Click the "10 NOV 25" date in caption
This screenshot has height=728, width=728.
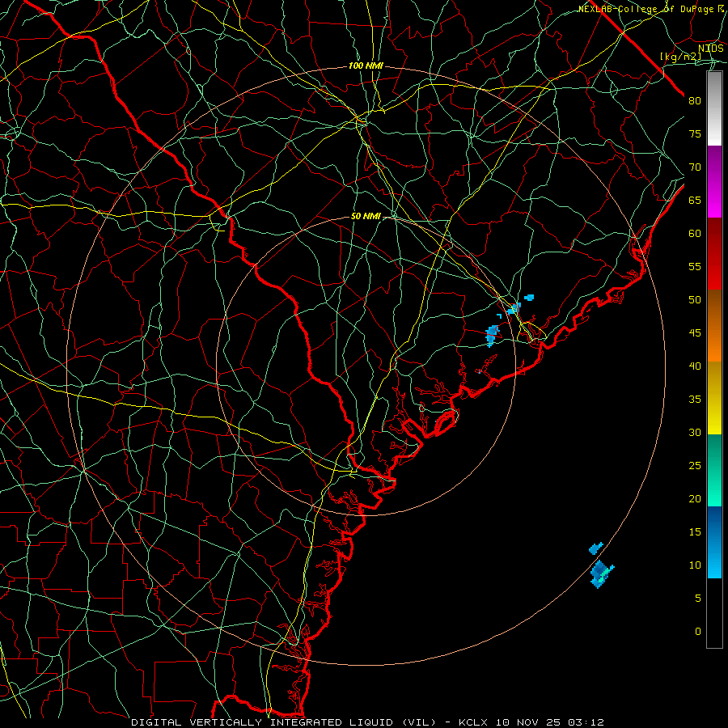pyautogui.click(x=528, y=722)
